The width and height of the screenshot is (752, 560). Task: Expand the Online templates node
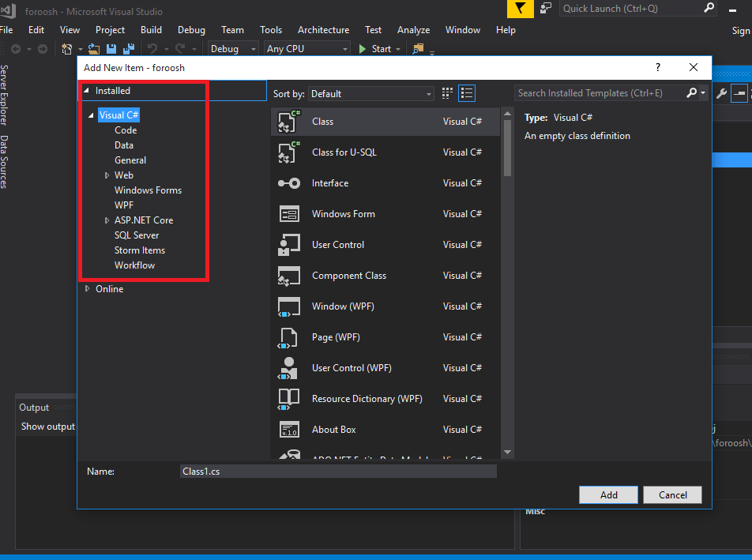(x=87, y=288)
